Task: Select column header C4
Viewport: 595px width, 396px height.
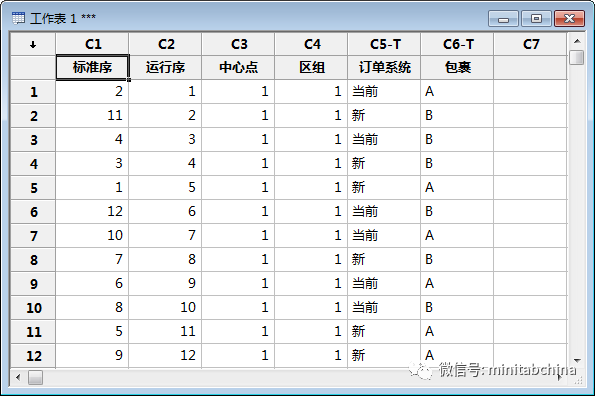Action: pos(311,44)
